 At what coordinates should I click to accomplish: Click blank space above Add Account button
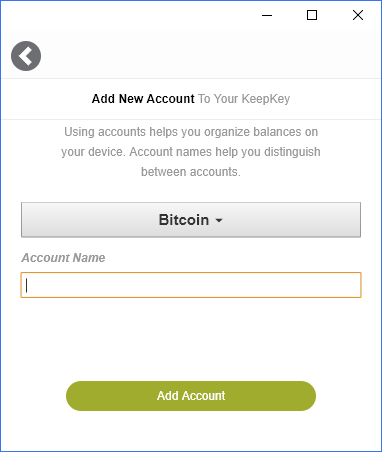(191, 338)
